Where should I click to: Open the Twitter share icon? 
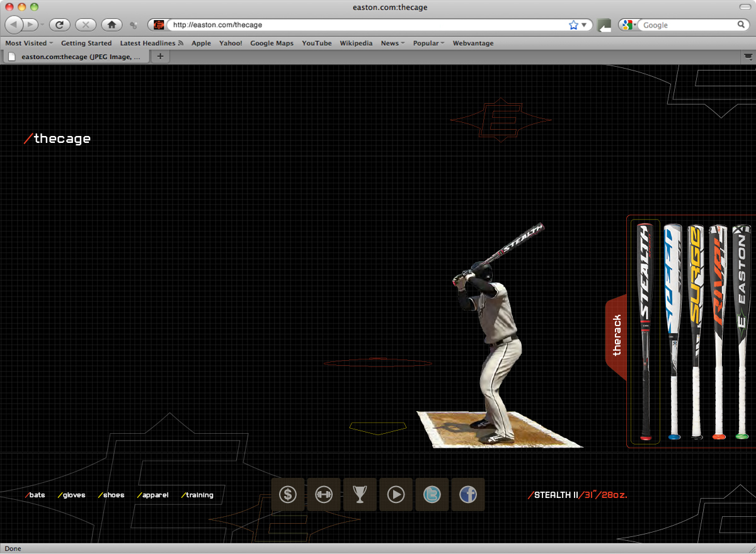tap(432, 494)
